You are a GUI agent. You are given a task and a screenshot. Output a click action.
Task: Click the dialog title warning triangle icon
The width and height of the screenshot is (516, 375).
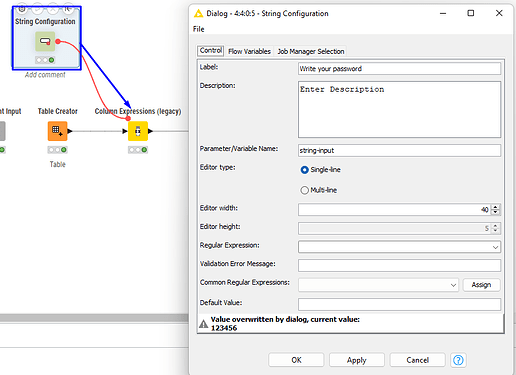click(x=198, y=13)
